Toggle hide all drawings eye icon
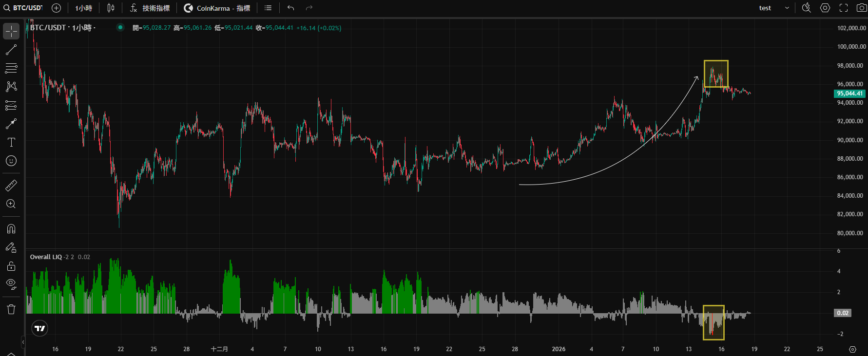868x356 pixels. (11, 284)
